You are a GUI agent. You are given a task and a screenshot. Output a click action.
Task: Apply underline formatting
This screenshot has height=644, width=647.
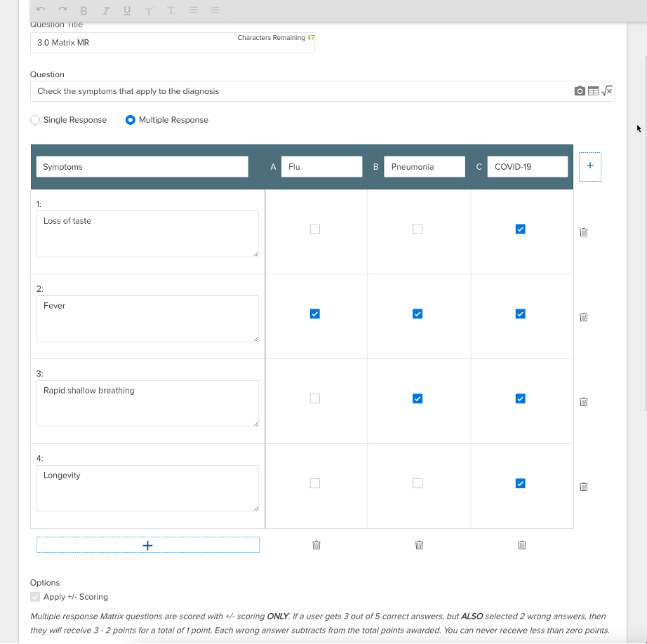click(x=126, y=10)
